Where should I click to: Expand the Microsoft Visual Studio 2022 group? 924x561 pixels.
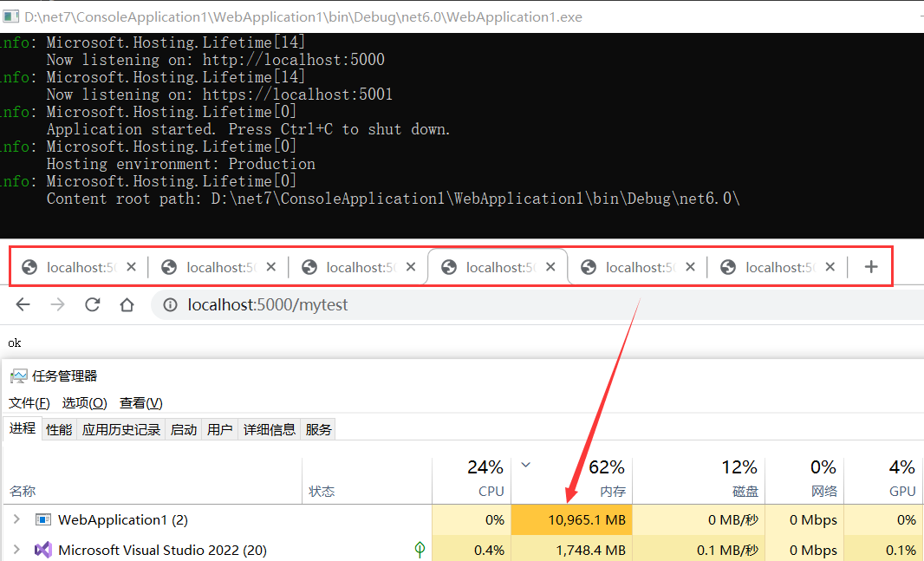click(16, 550)
